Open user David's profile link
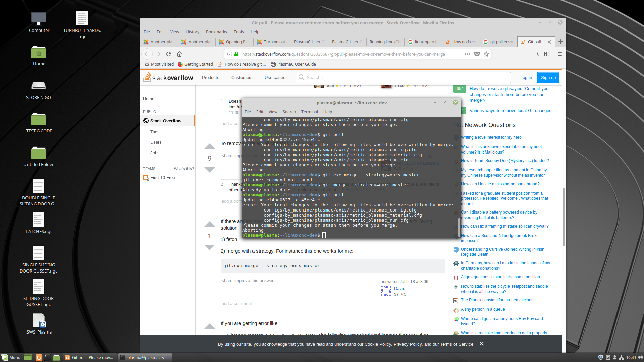Viewport: 644px width, 362px height. pyautogui.click(x=399, y=288)
